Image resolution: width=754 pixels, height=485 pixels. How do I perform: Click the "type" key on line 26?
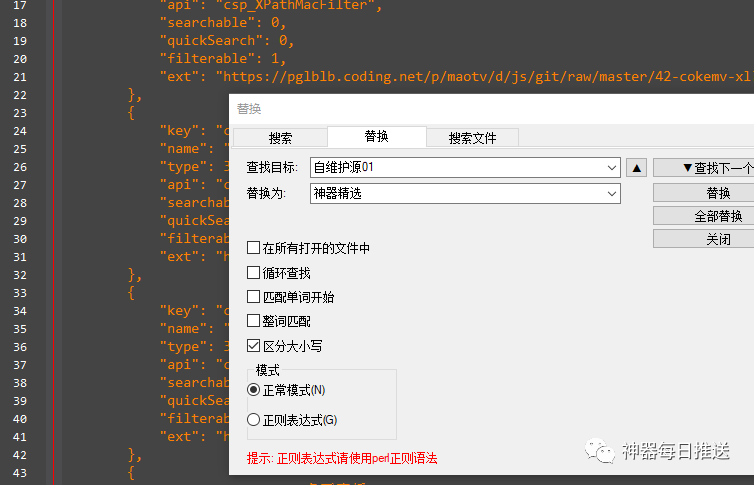coord(183,167)
